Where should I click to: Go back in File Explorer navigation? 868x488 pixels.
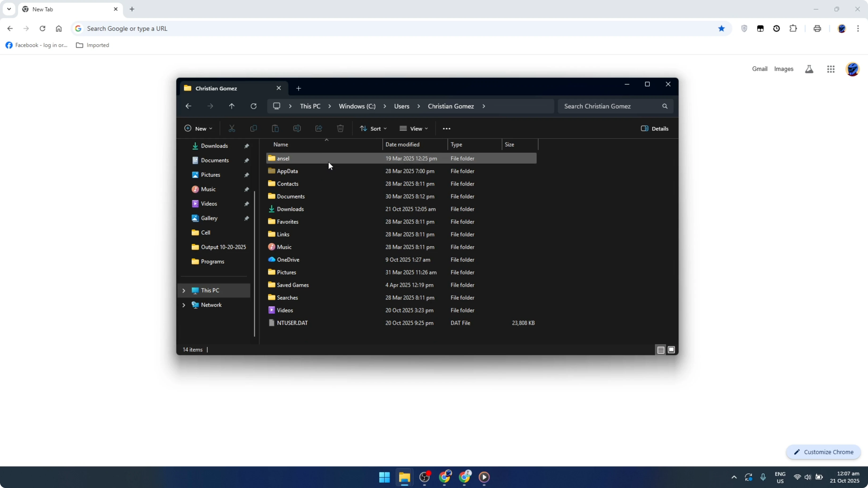tap(188, 106)
